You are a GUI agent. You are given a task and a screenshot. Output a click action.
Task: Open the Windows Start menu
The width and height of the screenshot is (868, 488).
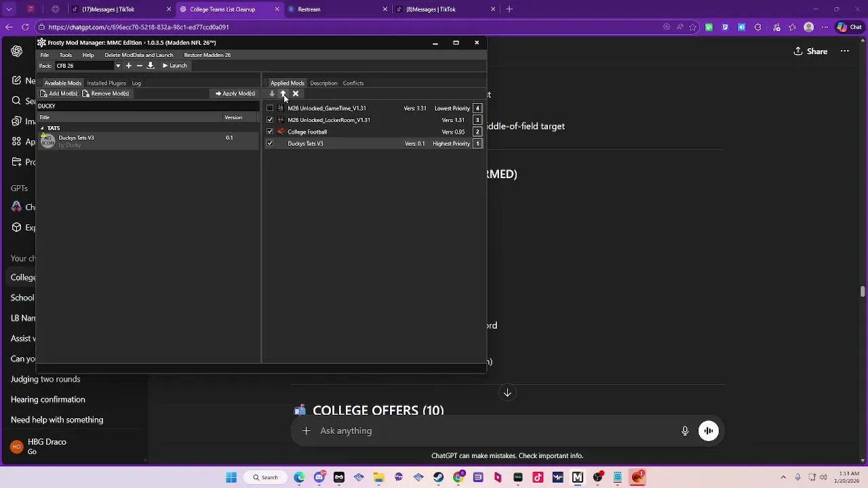[x=231, y=478]
